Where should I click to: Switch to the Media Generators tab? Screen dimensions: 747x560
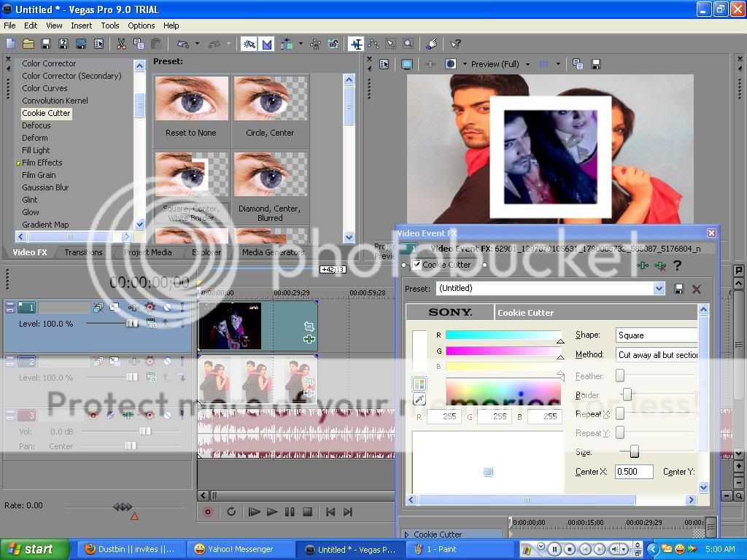pos(273,252)
